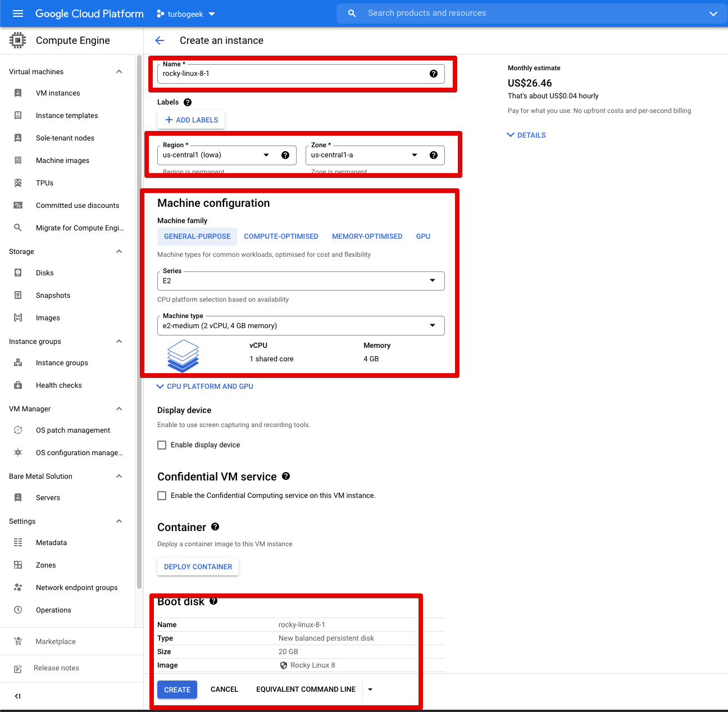728x712 pixels.
Task: Select the GENERAL-PURPOSE machine family tab
Action: (197, 237)
